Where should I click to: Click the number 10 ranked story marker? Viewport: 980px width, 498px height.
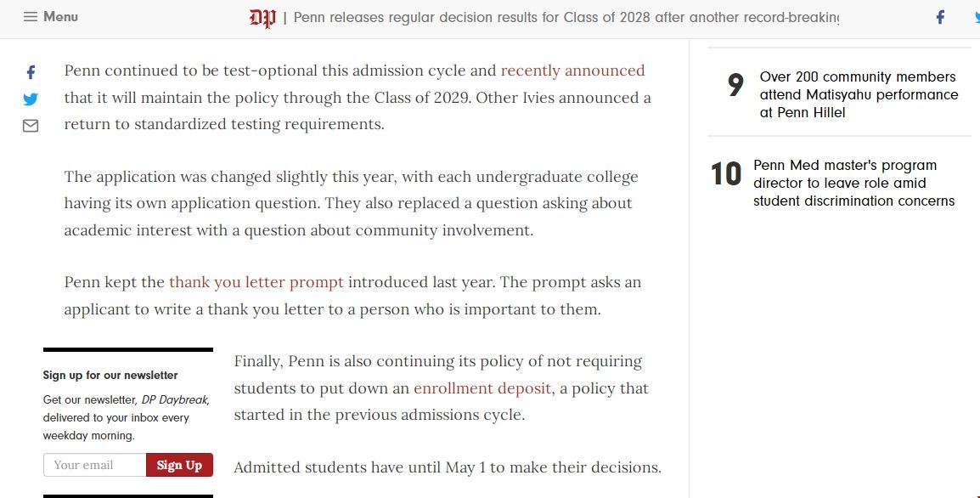tap(726, 174)
